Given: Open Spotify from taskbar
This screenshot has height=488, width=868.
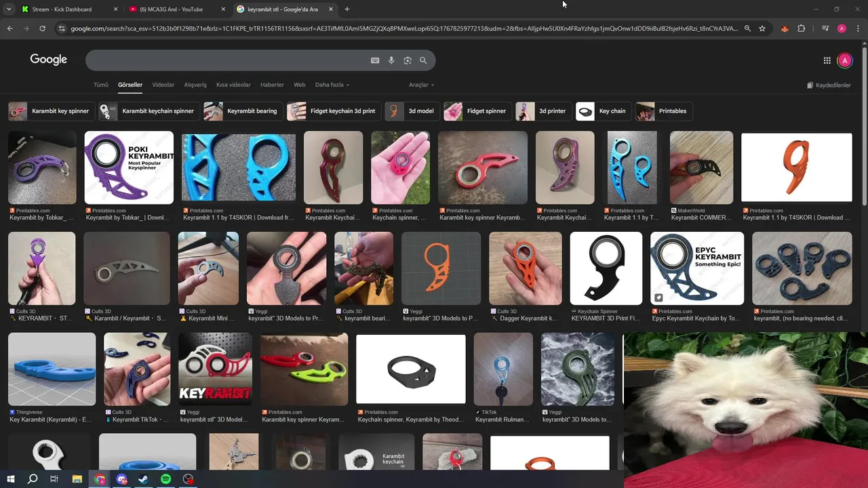Looking at the screenshot, I should pos(166,479).
